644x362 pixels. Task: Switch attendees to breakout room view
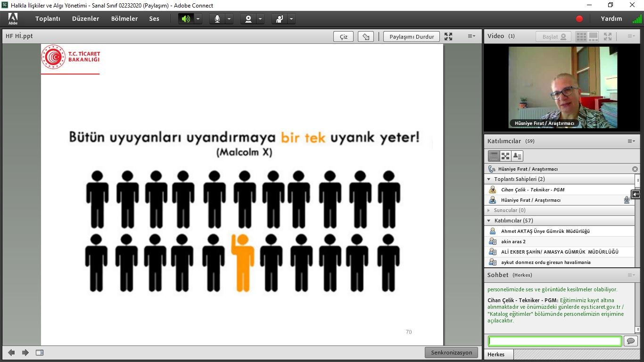(505, 156)
